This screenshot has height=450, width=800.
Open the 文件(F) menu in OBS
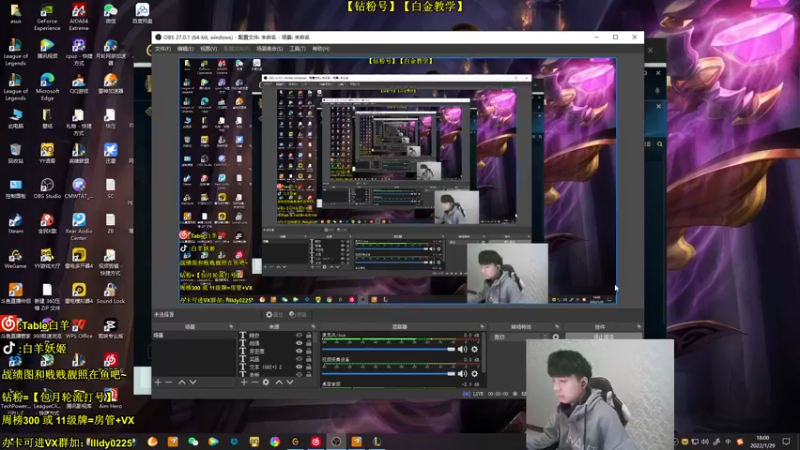163,49
